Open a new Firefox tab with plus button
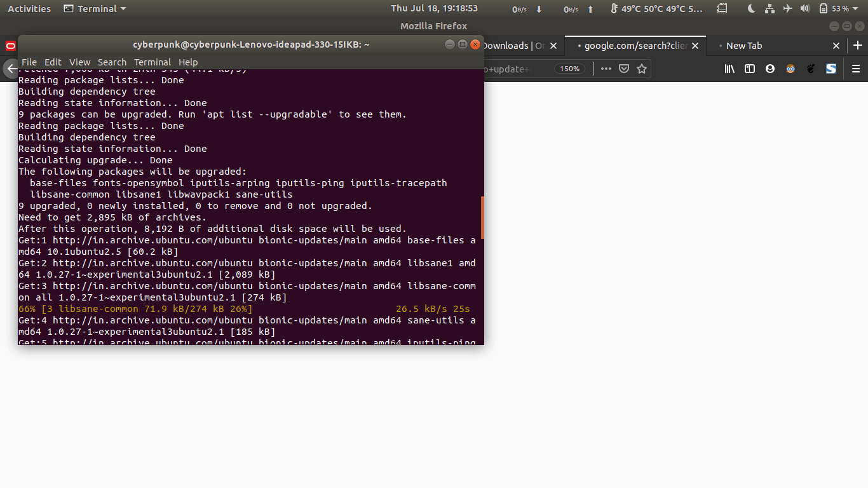Viewport: 868px width, 488px height. [858, 46]
